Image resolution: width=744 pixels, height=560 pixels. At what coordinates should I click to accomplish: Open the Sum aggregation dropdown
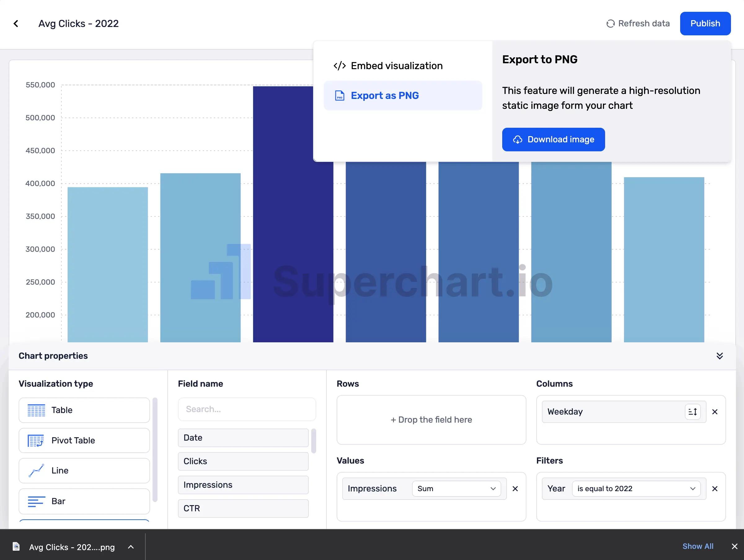456,489
